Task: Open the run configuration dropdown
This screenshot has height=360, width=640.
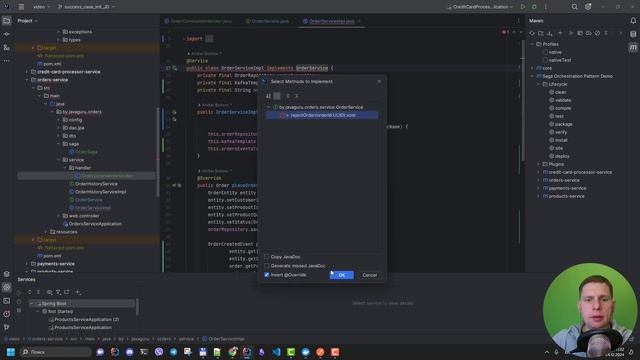Action: [480, 7]
